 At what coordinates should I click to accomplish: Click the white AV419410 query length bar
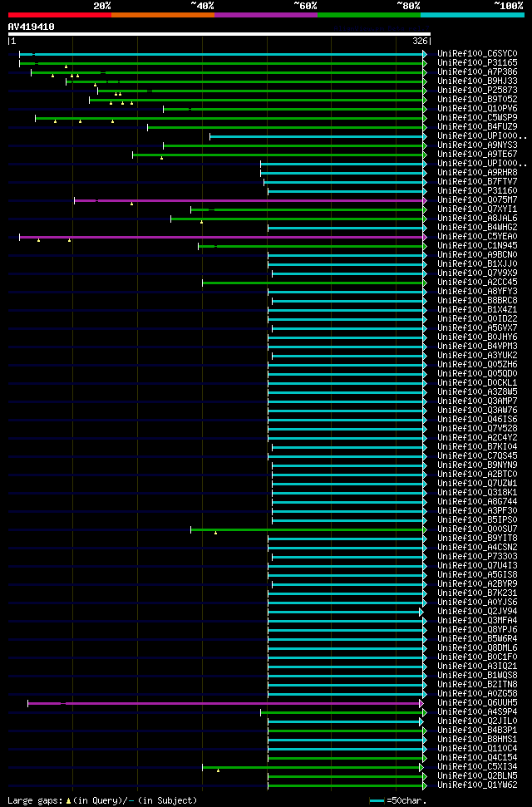point(219,34)
